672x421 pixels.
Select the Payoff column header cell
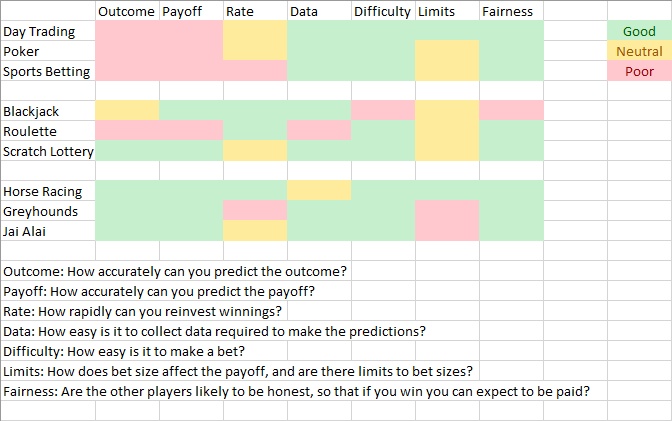pos(191,11)
